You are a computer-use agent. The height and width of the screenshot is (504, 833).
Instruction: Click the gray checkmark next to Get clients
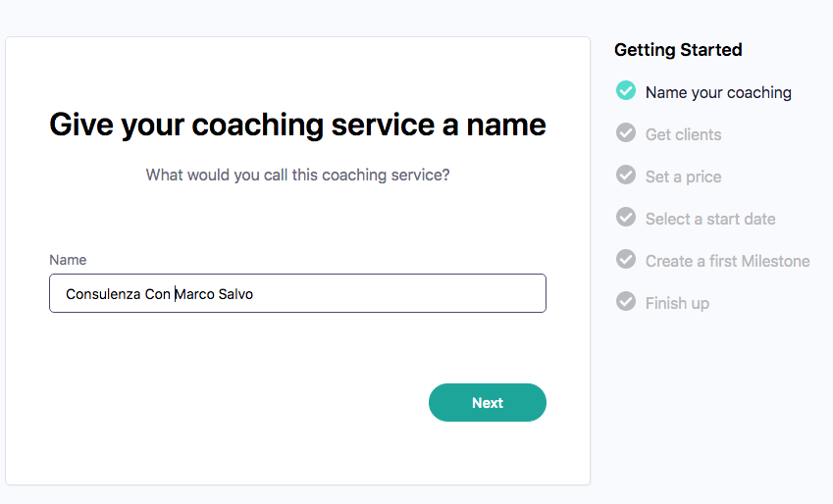pos(625,133)
